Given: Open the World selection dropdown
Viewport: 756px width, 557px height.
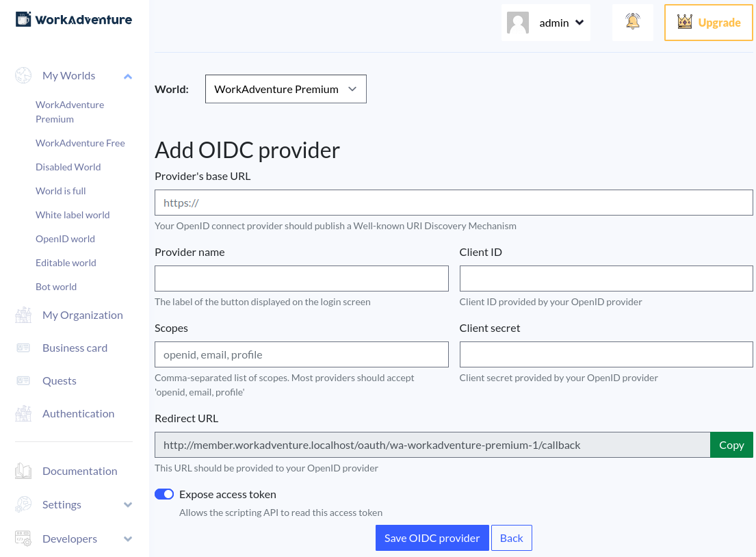Looking at the screenshot, I should coord(285,89).
